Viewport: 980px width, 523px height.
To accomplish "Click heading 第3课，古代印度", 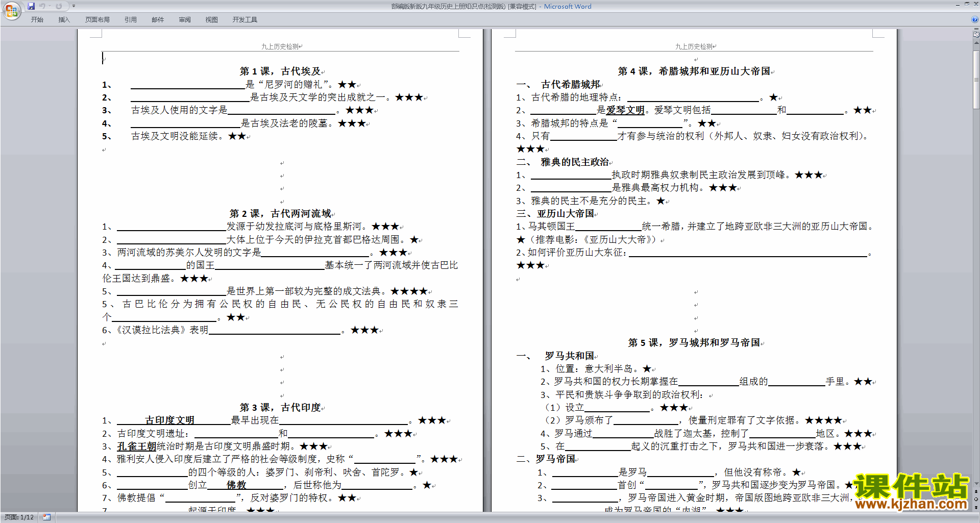I will tap(280, 407).
